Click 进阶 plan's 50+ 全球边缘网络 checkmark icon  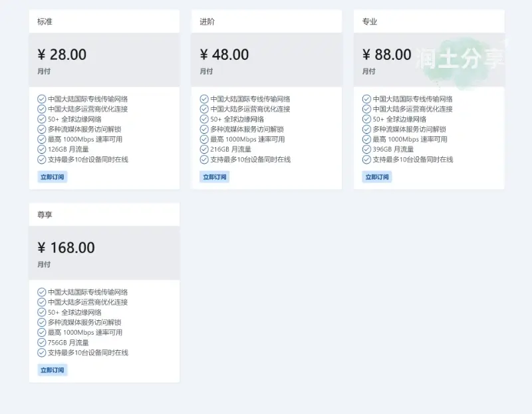(x=204, y=119)
